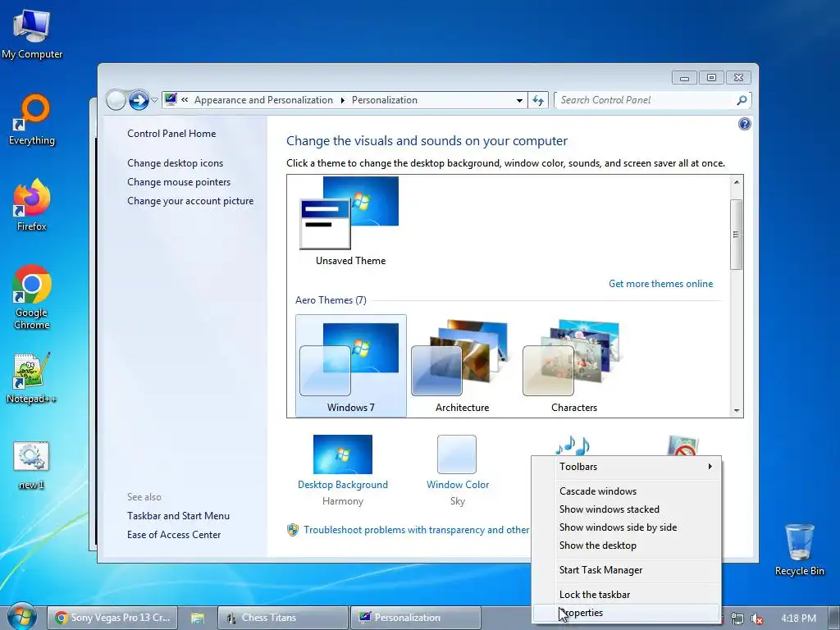
Task: Open Troubleshoot problems with transparency link
Action: pos(416,530)
